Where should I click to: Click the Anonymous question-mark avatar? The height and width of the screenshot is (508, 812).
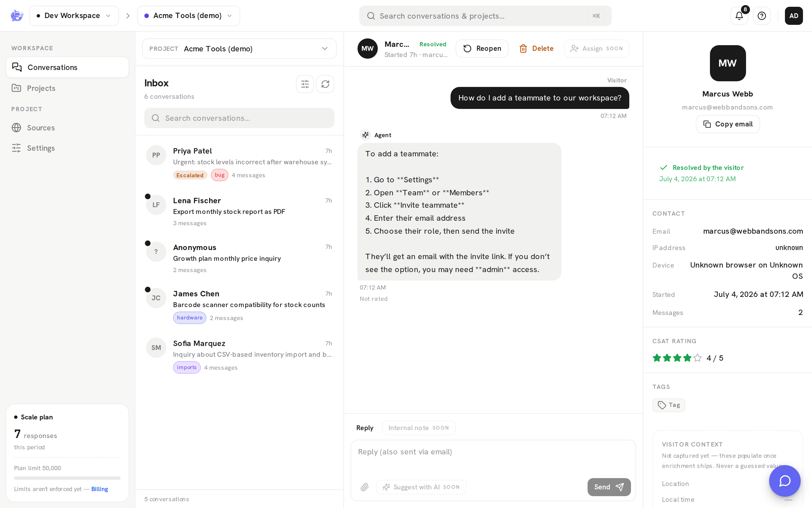(x=156, y=252)
